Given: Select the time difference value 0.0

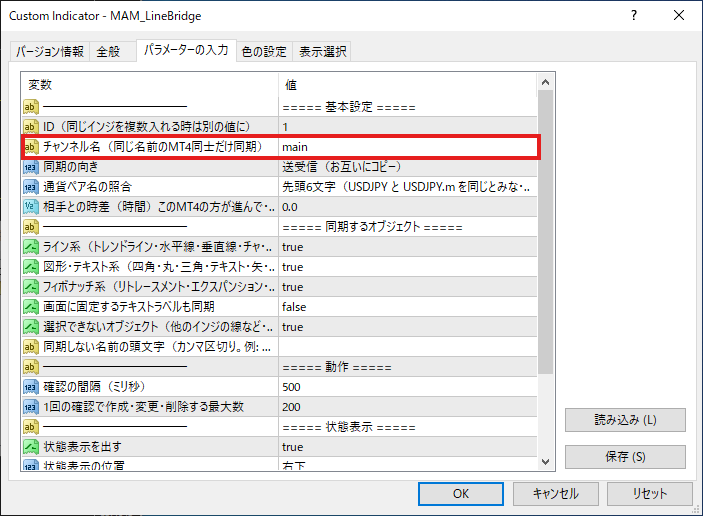Looking at the screenshot, I should click(x=407, y=207).
